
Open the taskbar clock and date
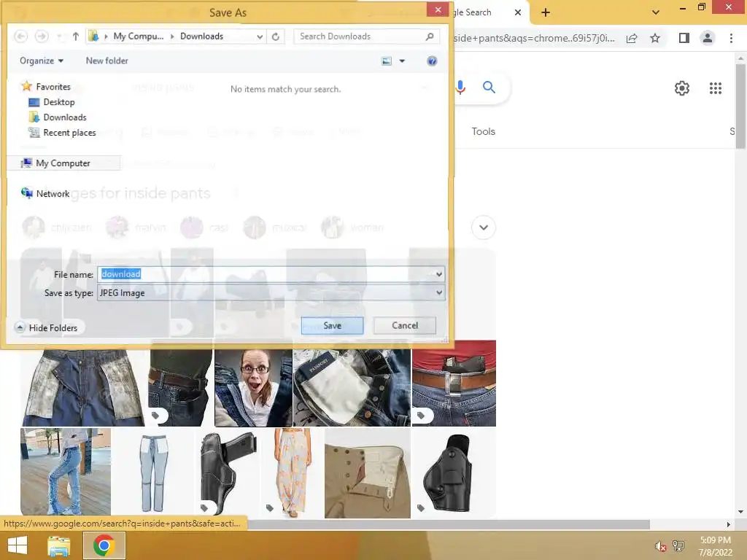[x=715, y=546]
